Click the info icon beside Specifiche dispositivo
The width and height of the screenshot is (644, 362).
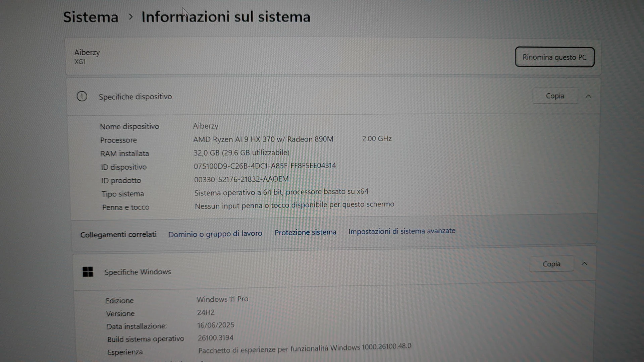tap(82, 96)
